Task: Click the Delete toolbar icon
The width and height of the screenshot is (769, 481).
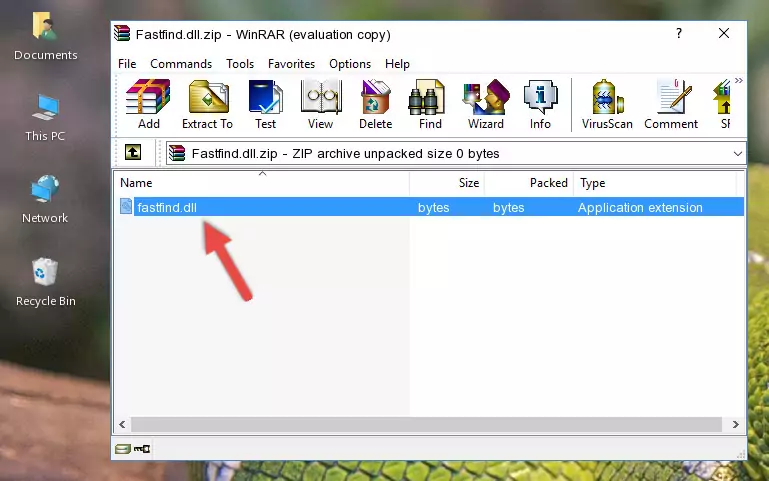Action: point(376,104)
